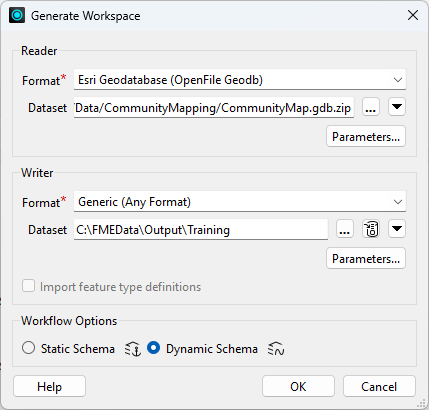The width and height of the screenshot is (429, 410).
Task: Click the Help button
Action: (49, 386)
